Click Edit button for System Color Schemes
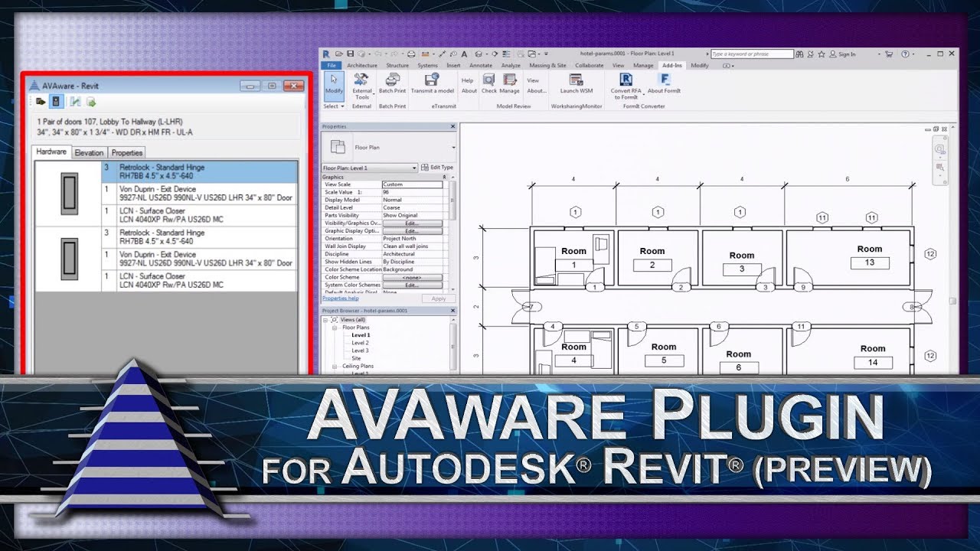 pos(412,285)
